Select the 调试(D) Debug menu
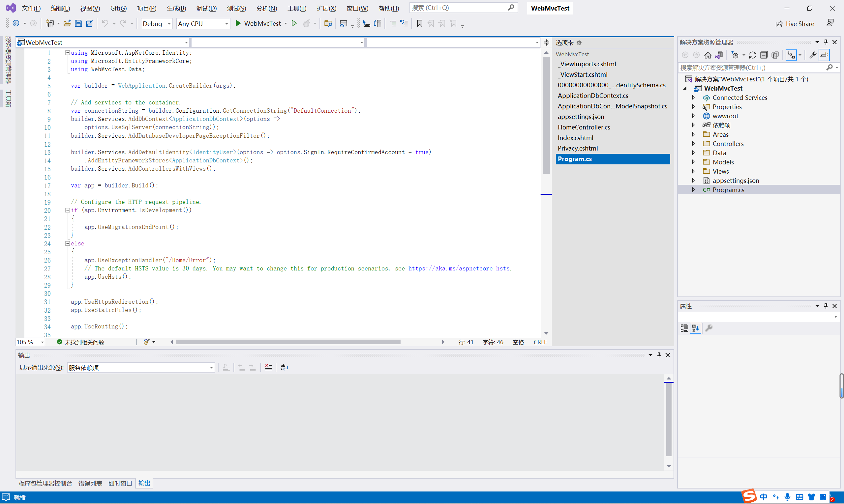This screenshot has height=504, width=844. [x=206, y=8]
